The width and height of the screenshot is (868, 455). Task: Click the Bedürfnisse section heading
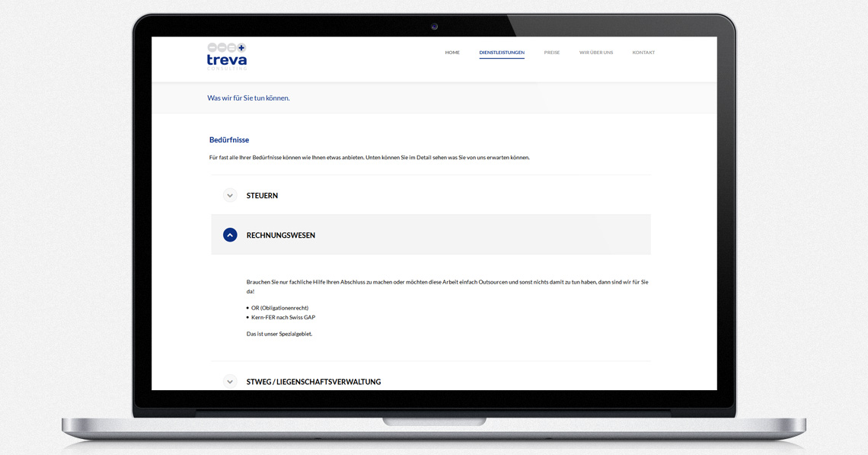[x=229, y=140]
